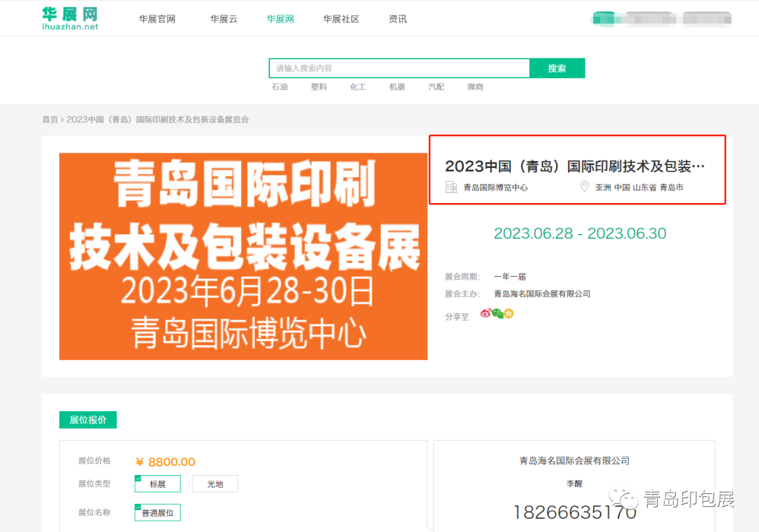Search suggested keyword 石油
The image size is (759, 532).
tap(279, 86)
